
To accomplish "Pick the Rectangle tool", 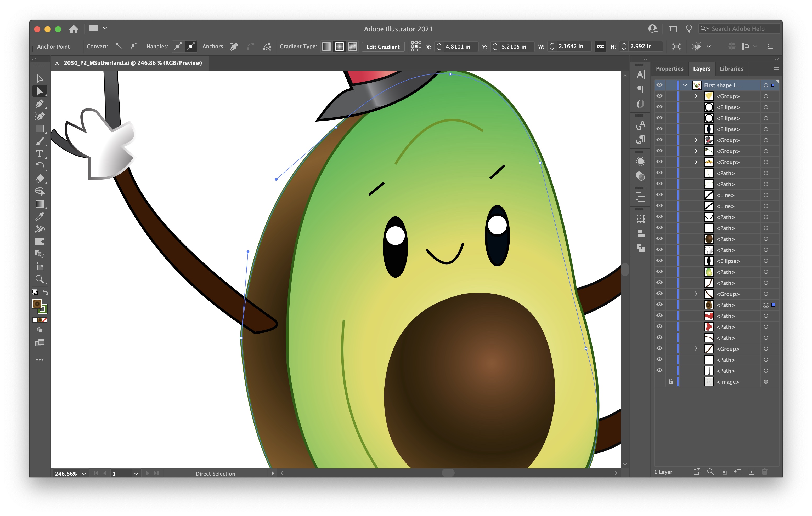I will point(40,129).
